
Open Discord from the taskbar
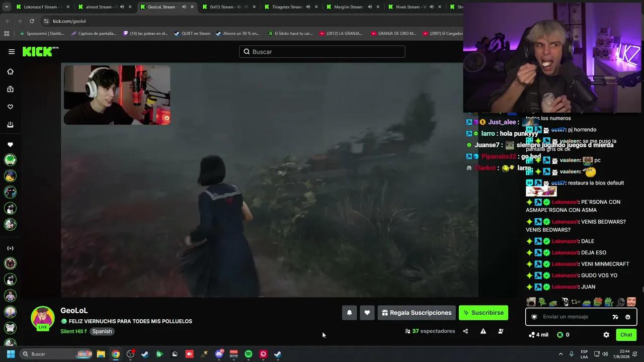pyautogui.click(x=219, y=354)
